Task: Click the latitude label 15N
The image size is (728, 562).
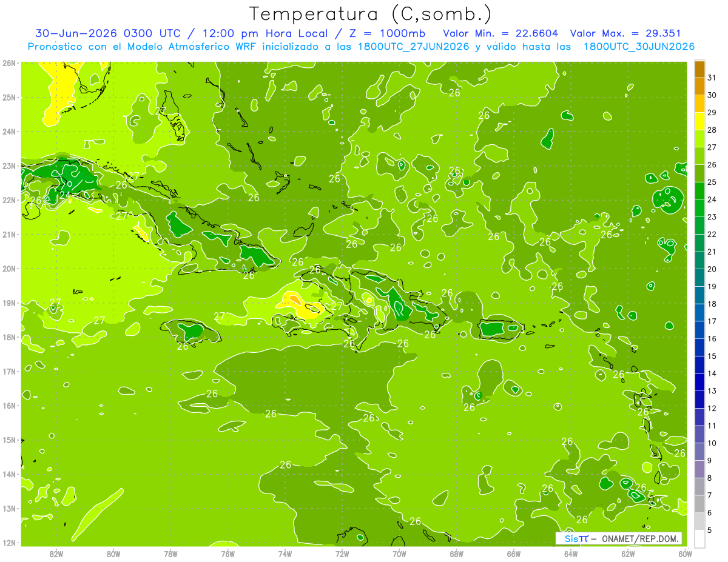Action: click(10, 440)
